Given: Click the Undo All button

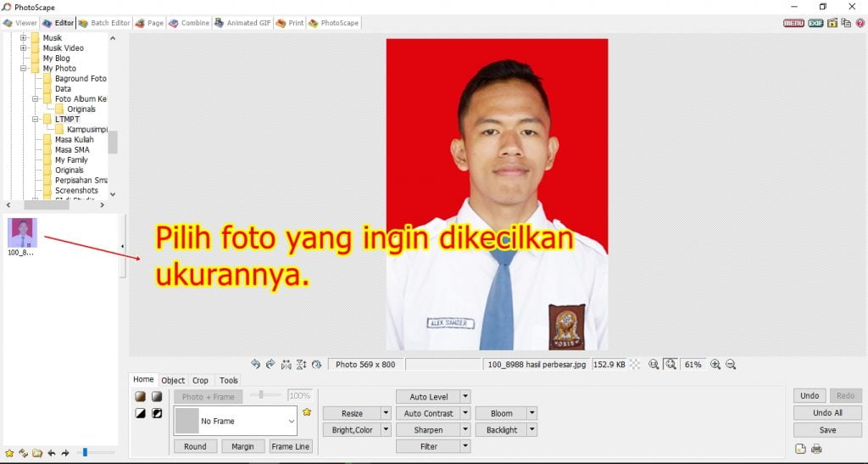Looking at the screenshot, I should tap(827, 413).
